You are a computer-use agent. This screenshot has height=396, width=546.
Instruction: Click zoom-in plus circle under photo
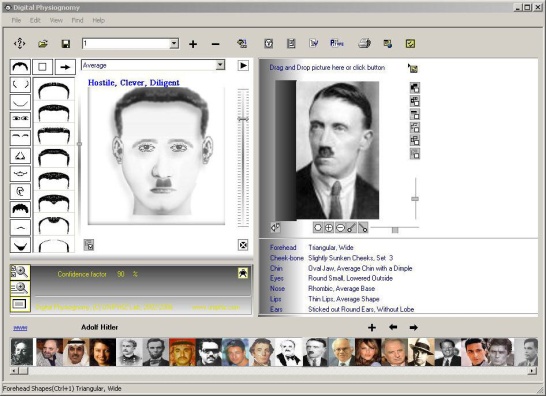pos(329,228)
